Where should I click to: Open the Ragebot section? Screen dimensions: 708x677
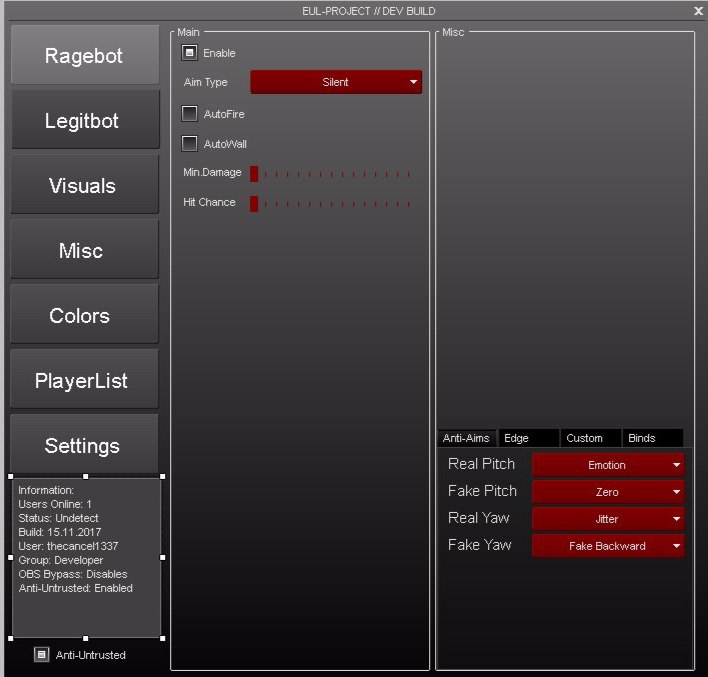click(x=85, y=55)
